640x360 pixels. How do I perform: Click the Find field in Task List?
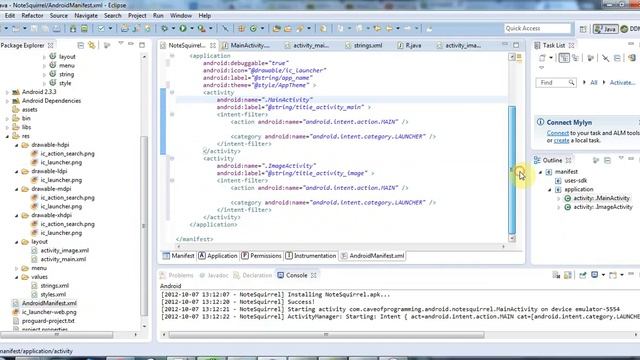pyautogui.click(x=556, y=83)
